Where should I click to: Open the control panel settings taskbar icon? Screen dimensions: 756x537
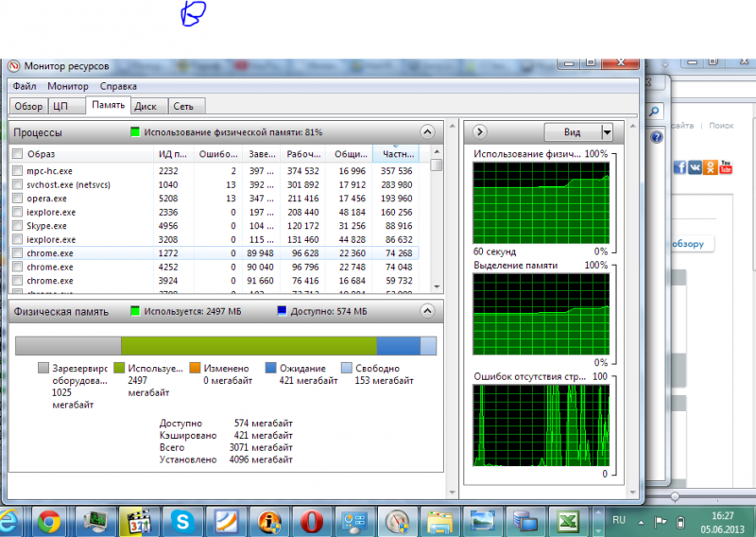point(354,522)
